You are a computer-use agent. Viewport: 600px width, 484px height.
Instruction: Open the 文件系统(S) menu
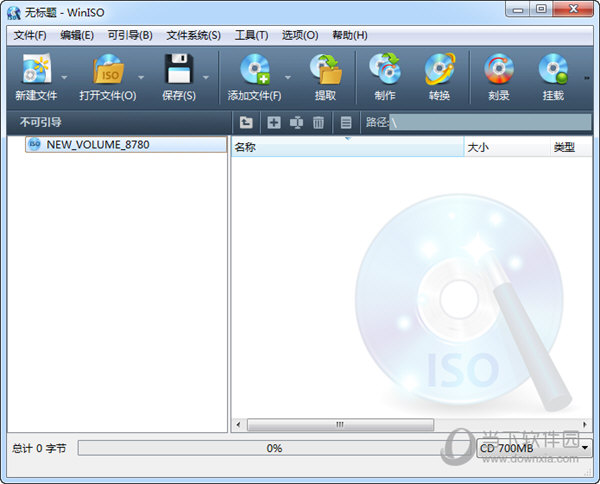(x=193, y=36)
